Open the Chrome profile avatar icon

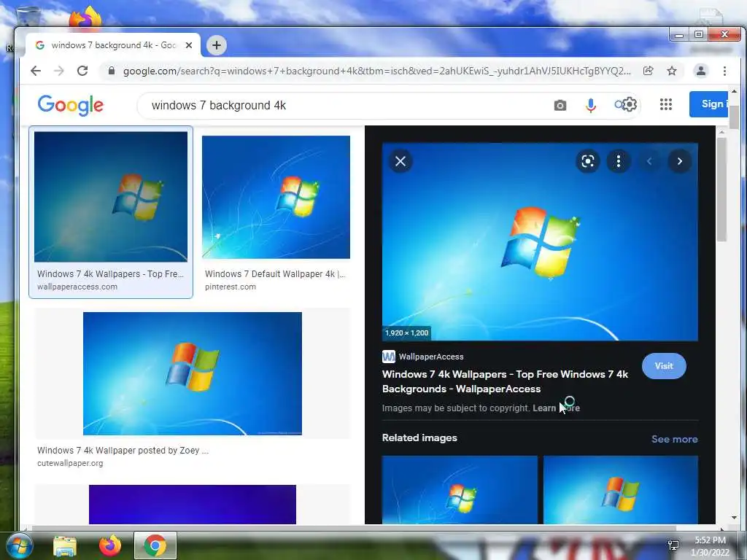[701, 71]
